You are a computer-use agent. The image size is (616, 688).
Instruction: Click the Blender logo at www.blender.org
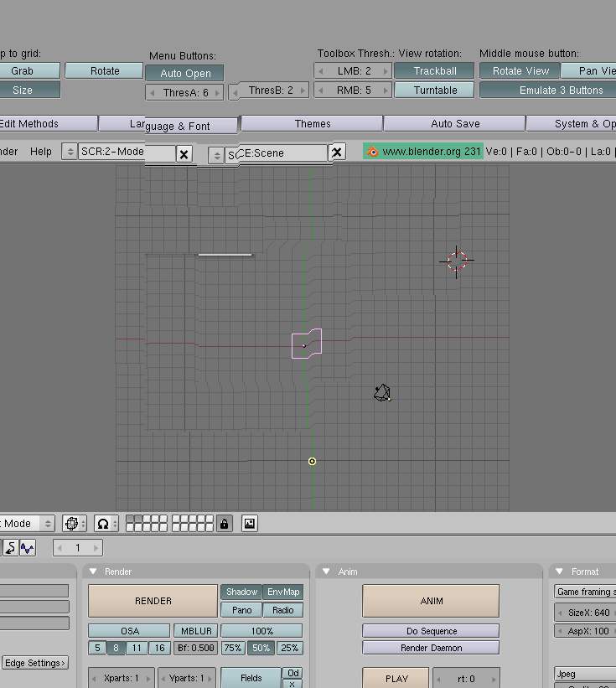coord(373,152)
